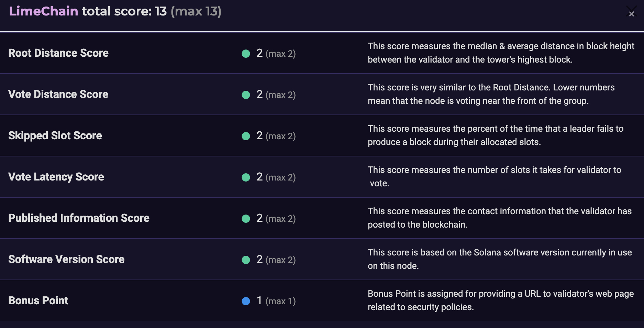
Task: Click the Bonus Point security policies description
Action: point(500,300)
